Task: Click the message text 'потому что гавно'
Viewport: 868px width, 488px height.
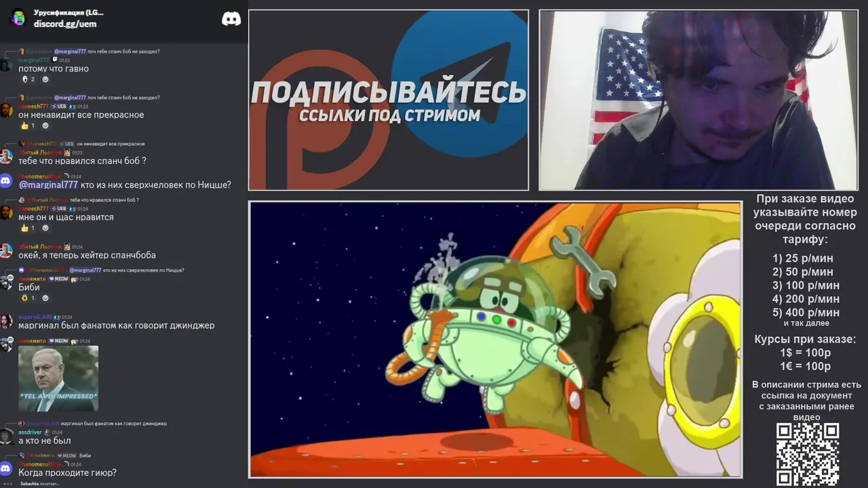Action: pyautogui.click(x=54, y=68)
